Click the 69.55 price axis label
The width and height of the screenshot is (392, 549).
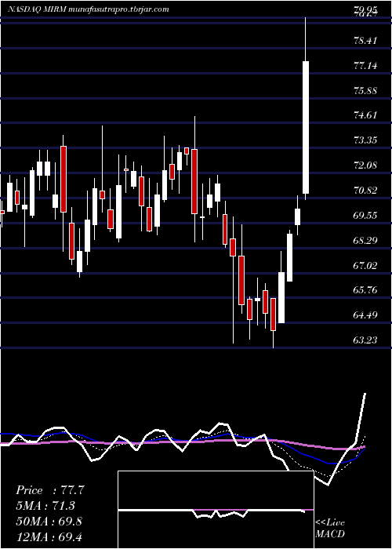(x=365, y=216)
